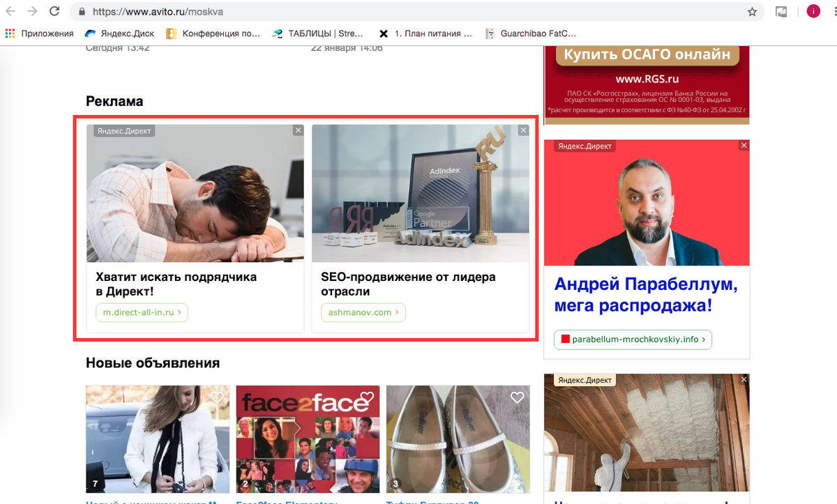Image resolution: width=837 pixels, height=504 pixels.
Task: Open the Приложения apps shortcut
Action: (x=39, y=33)
